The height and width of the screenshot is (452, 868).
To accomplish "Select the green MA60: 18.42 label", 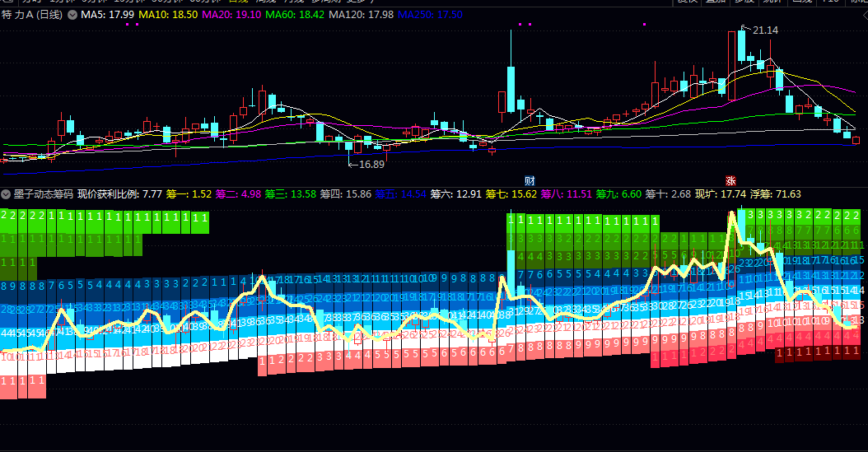I will [295, 14].
